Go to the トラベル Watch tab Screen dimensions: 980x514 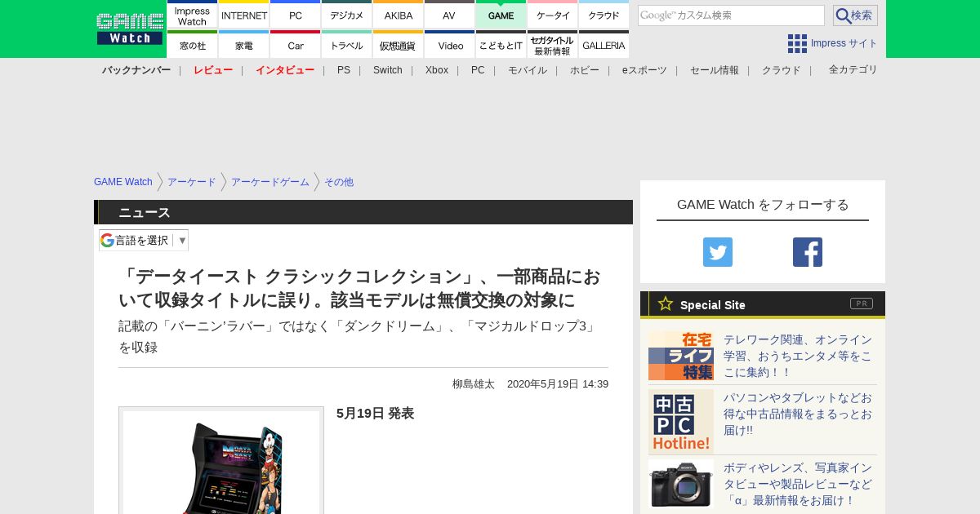pyautogui.click(x=347, y=45)
